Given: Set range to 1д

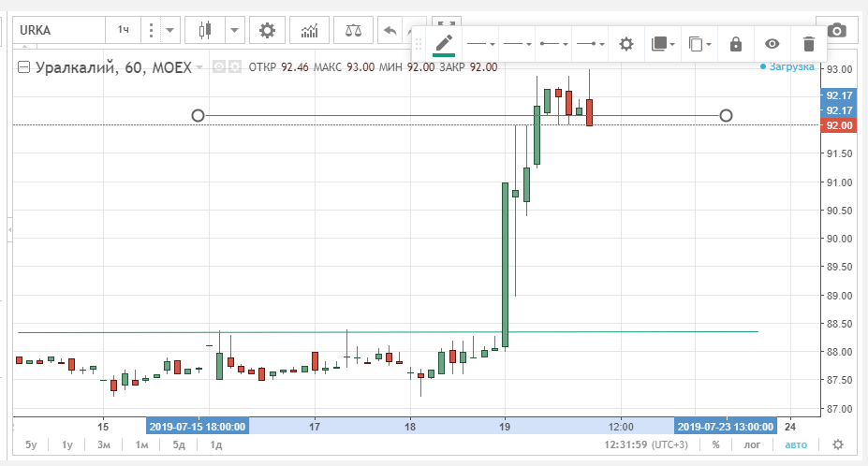Looking at the screenshot, I should 216,445.
